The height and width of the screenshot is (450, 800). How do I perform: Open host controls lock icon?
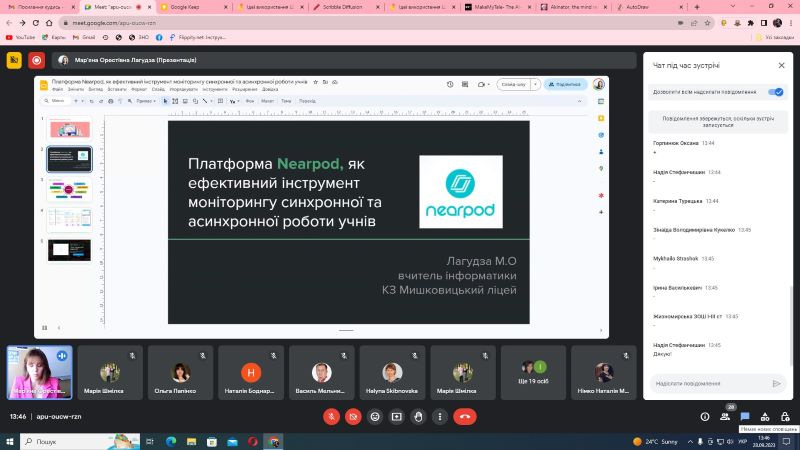pyautogui.click(x=785, y=416)
